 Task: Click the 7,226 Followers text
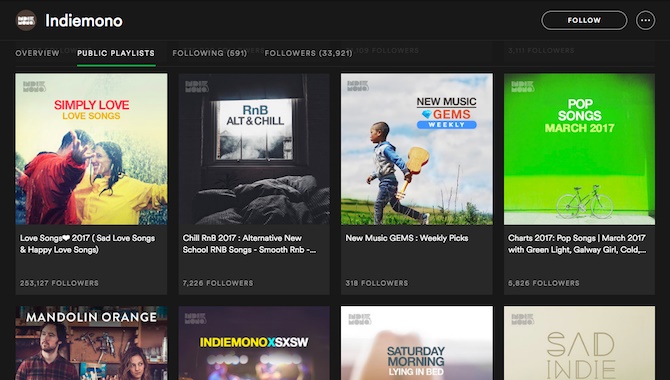[218, 283]
